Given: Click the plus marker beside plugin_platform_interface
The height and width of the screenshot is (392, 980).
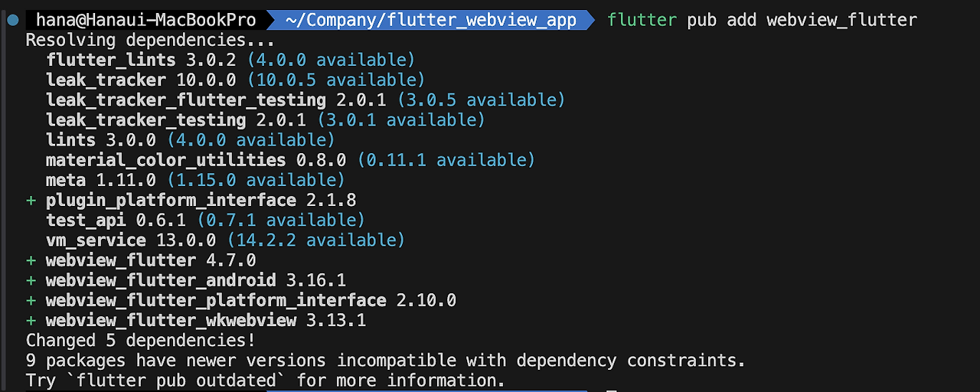Looking at the screenshot, I should pos(31,201).
